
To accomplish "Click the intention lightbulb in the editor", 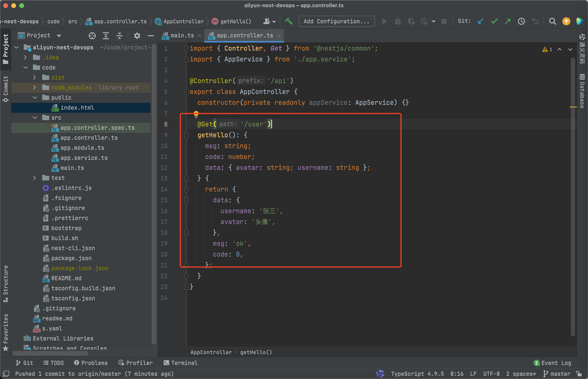I will 196,114.
